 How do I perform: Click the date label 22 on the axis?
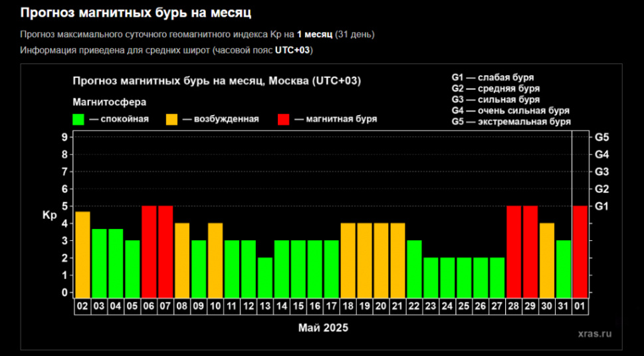pos(415,307)
